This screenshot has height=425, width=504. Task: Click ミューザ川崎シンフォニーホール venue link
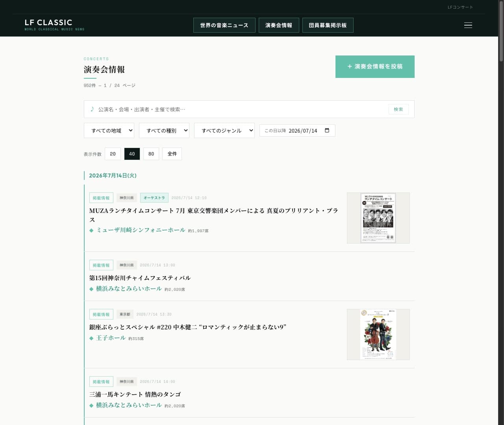(141, 230)
